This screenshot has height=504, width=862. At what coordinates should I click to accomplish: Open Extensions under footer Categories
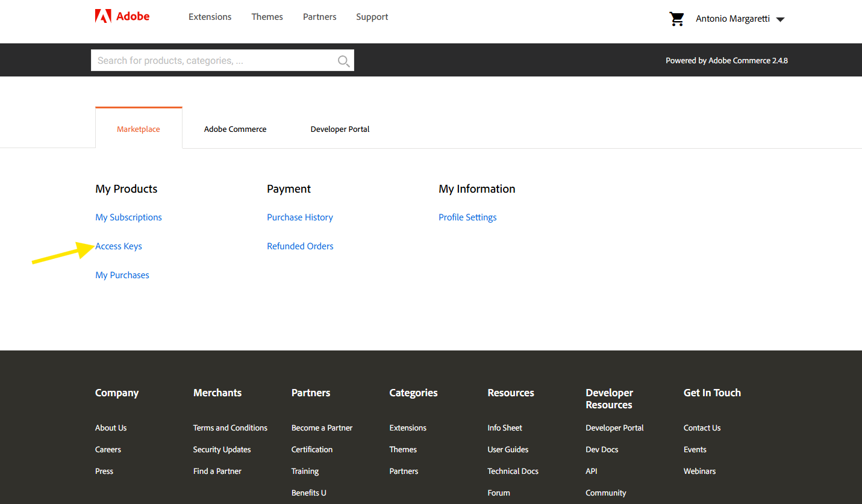(x=408, y=428)
